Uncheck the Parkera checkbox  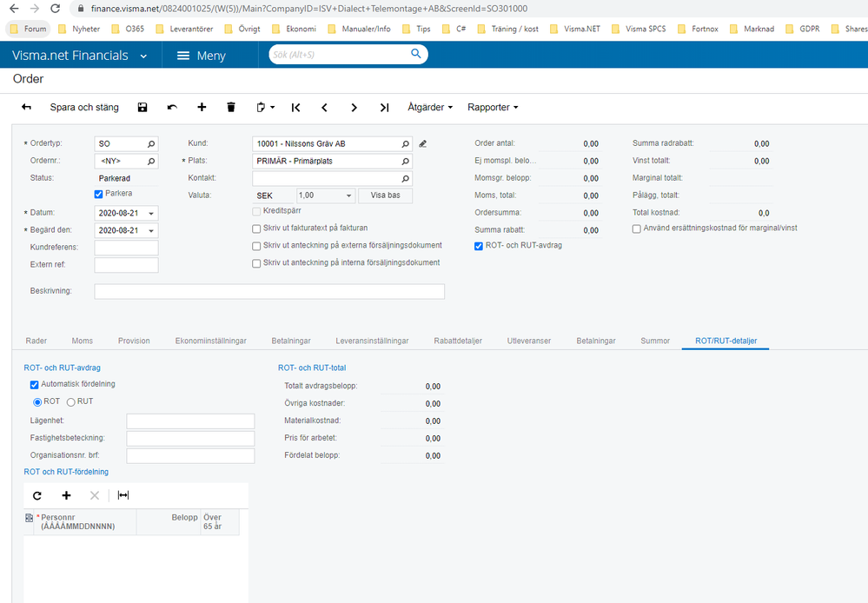tap(98, 194)
